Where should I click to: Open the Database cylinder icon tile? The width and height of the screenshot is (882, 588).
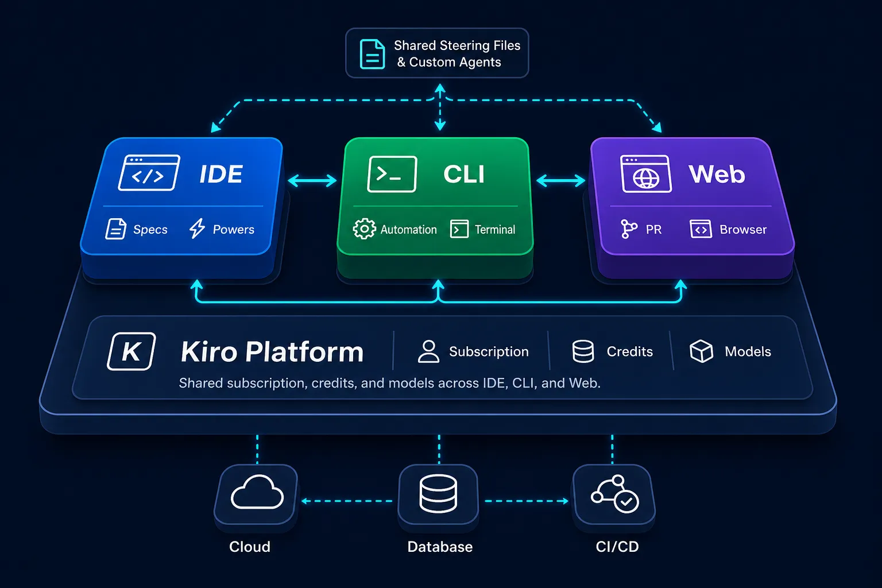coord(439,494)
